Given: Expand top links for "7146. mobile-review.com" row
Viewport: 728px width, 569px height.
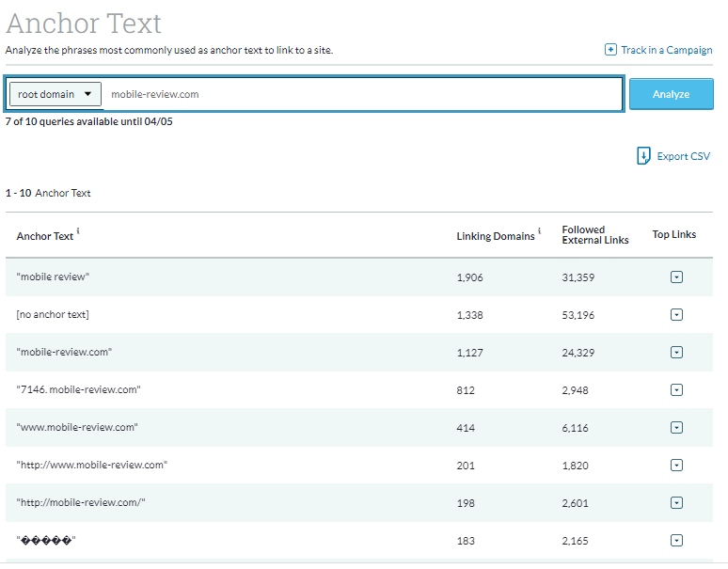Looking at the screenshot, I should tap(676, 390).
